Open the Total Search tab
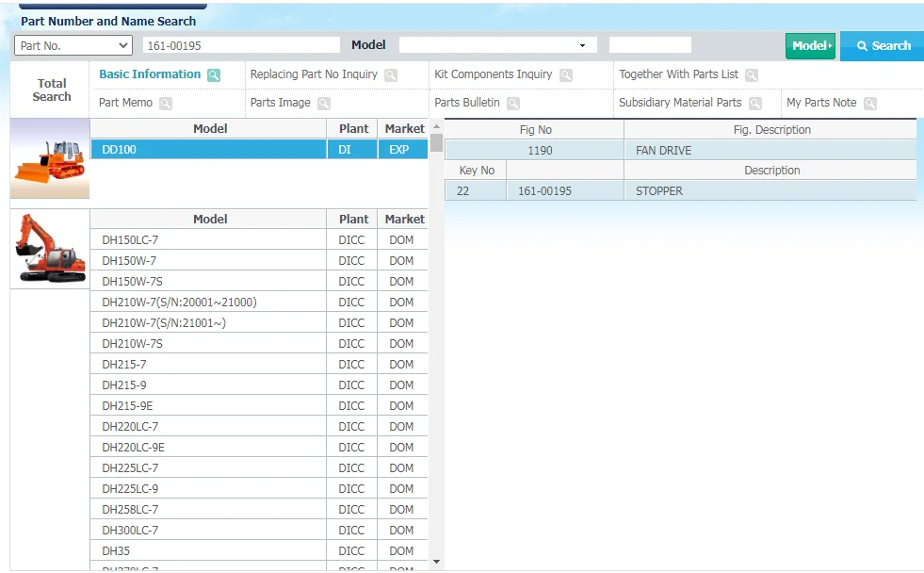 click(x=52, y=90)
